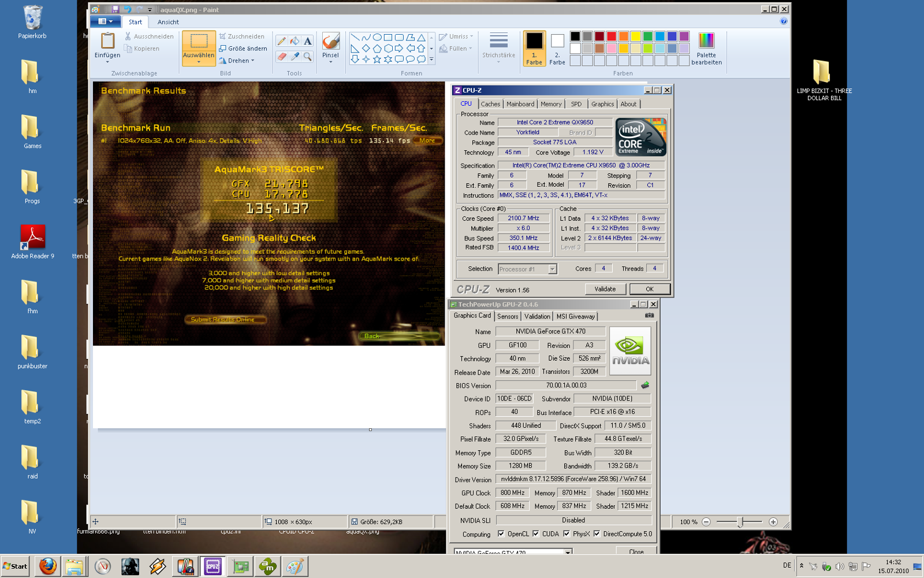Switch to the Ansicht ribbon tab

coord(168,22)
